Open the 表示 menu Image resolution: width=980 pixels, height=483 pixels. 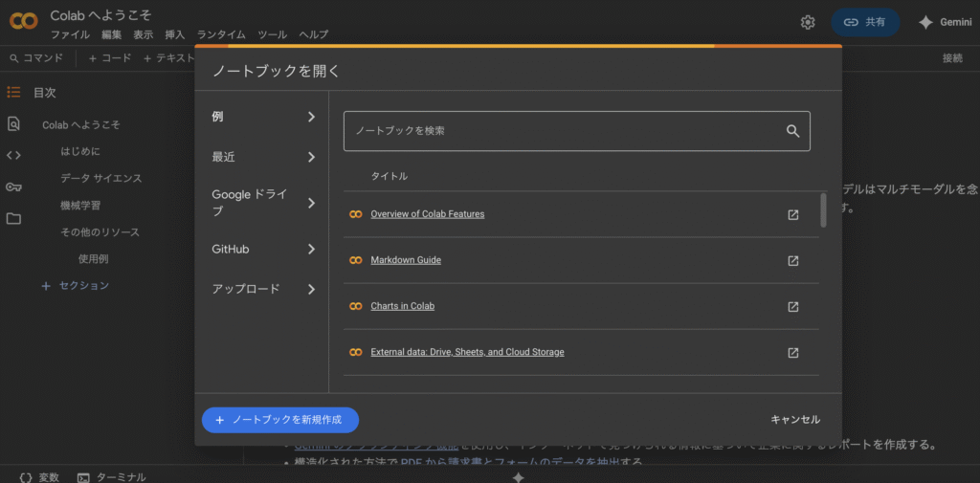[144, 35]
